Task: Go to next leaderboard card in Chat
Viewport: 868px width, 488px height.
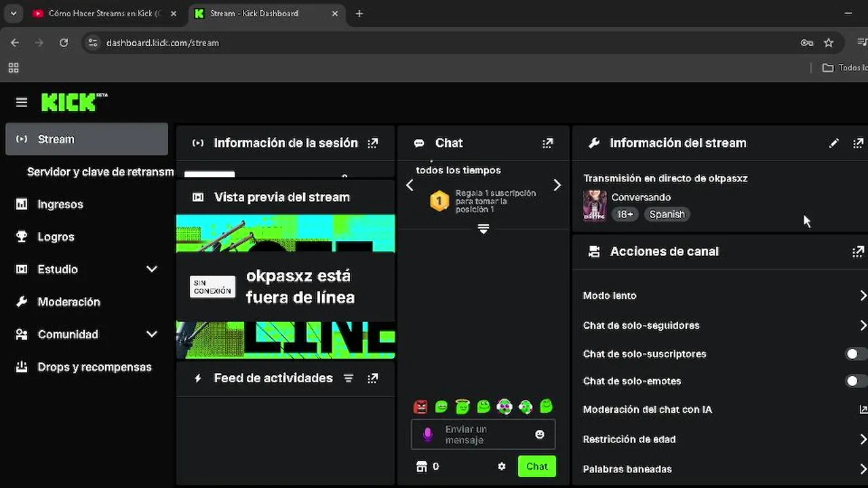Action: click(557, 186)
